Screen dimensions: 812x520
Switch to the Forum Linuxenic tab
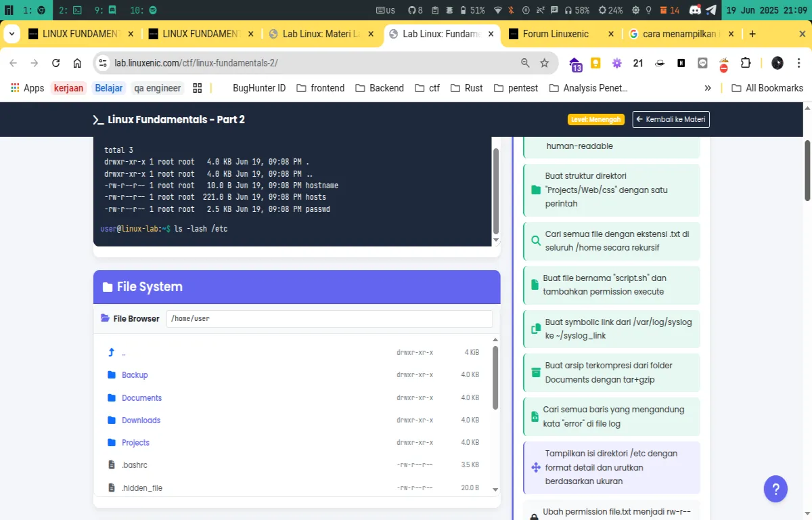(561, 34)
